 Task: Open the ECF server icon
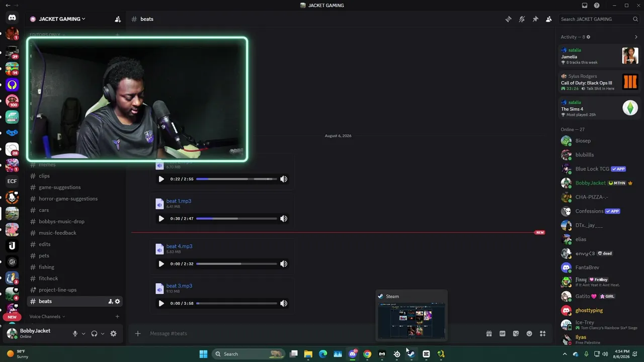tap(12, 182)
